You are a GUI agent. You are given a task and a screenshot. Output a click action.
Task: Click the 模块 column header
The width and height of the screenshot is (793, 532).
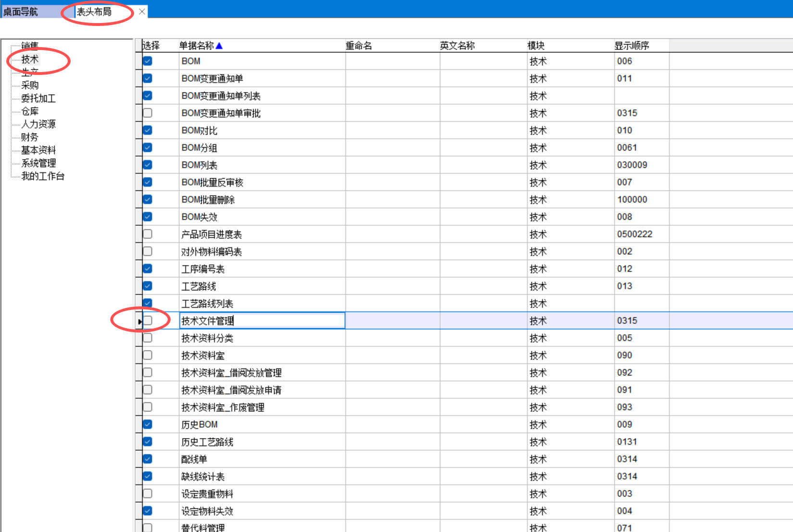click(536, 46)
